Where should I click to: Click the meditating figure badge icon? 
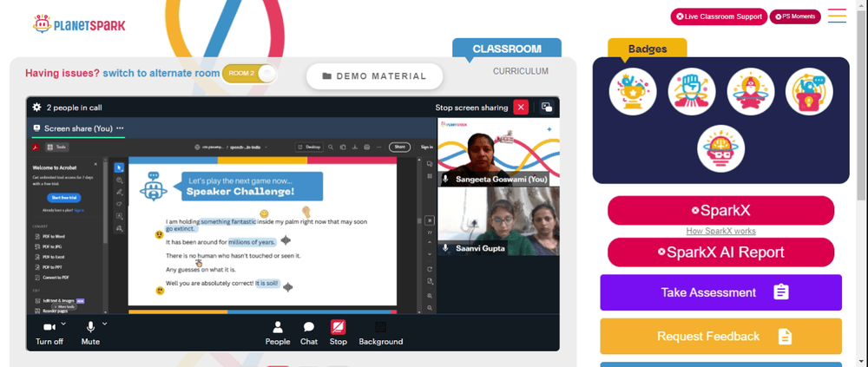click(x=750, y=91)
